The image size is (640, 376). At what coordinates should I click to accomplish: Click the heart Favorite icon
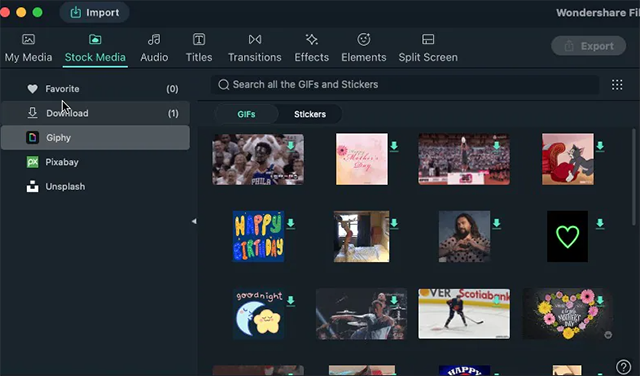[32, 89]
